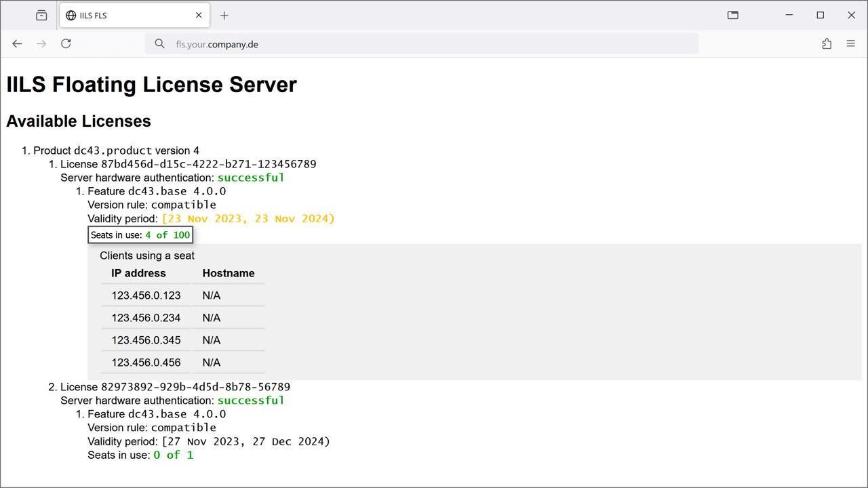
Task: Select IP address 123.456.0.123 row
Action: tap(146, 296)
